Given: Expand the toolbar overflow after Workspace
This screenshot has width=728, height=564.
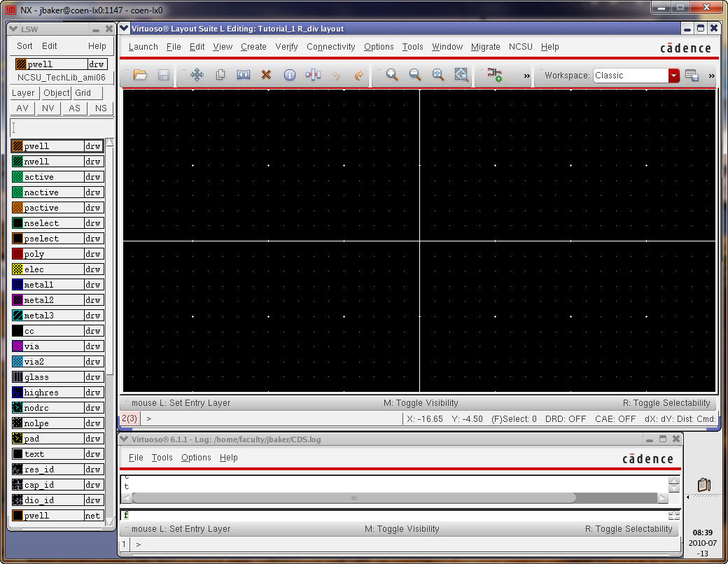Looking at the screenshot, I should [711, 76].
